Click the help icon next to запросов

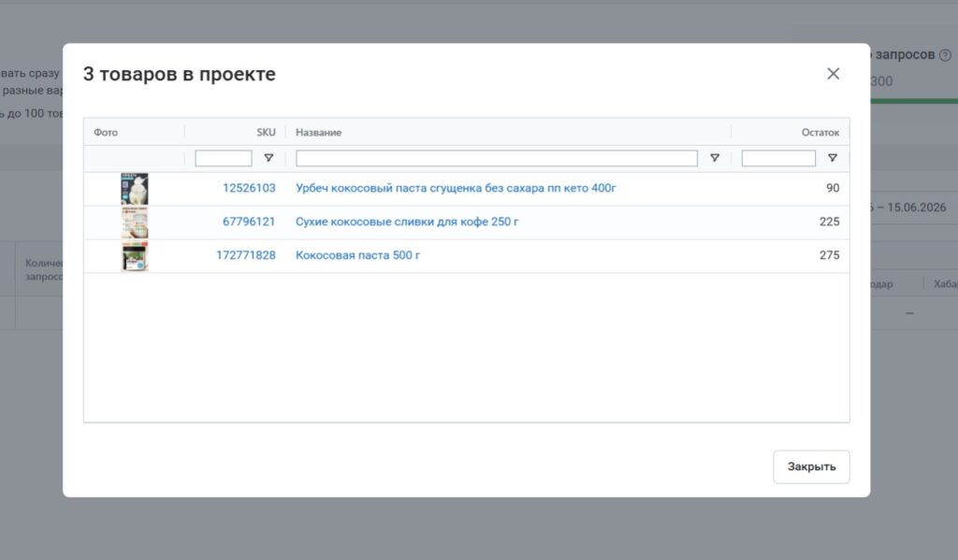pyautogui.click(x=945, y=55)
